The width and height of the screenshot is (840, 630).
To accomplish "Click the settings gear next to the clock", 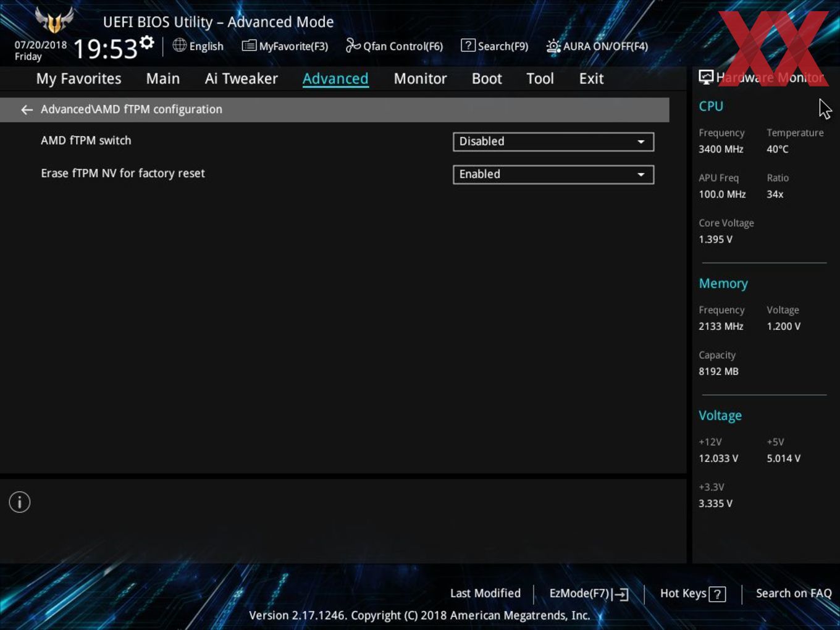I will click(147, 43).
